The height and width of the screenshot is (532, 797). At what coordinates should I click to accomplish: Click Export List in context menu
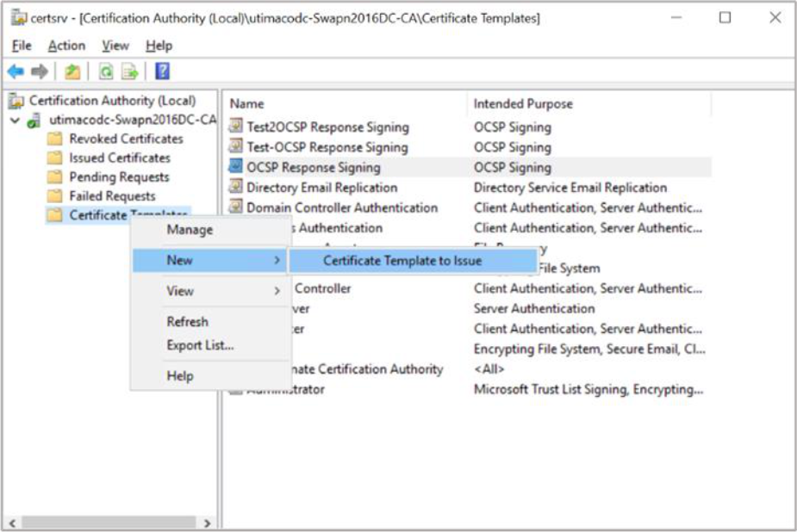pos(200,345)
